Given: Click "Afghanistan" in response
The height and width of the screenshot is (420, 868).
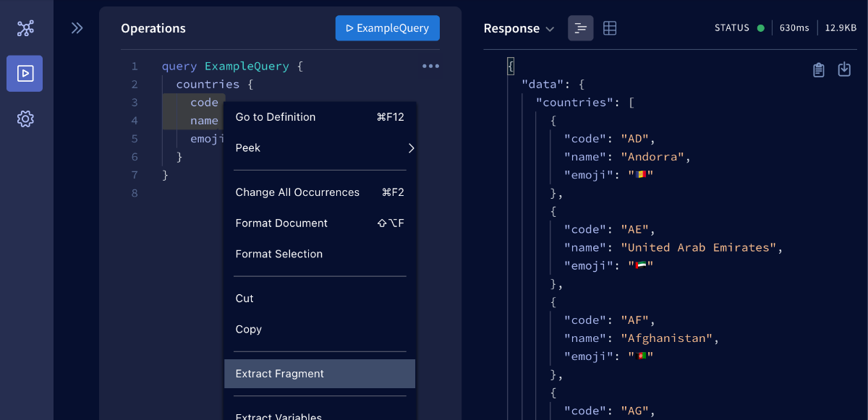Looking at the screenshot, I should click(667, 338).
